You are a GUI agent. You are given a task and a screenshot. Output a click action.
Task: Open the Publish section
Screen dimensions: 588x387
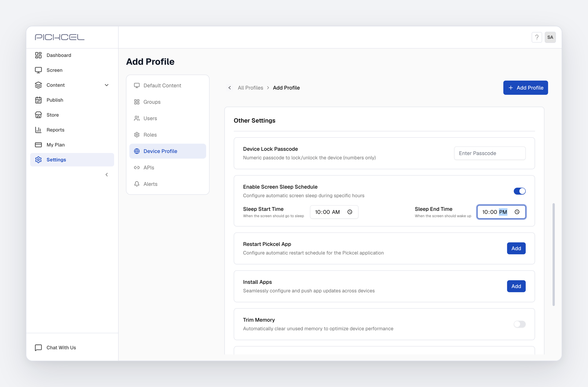click(72, 100)
